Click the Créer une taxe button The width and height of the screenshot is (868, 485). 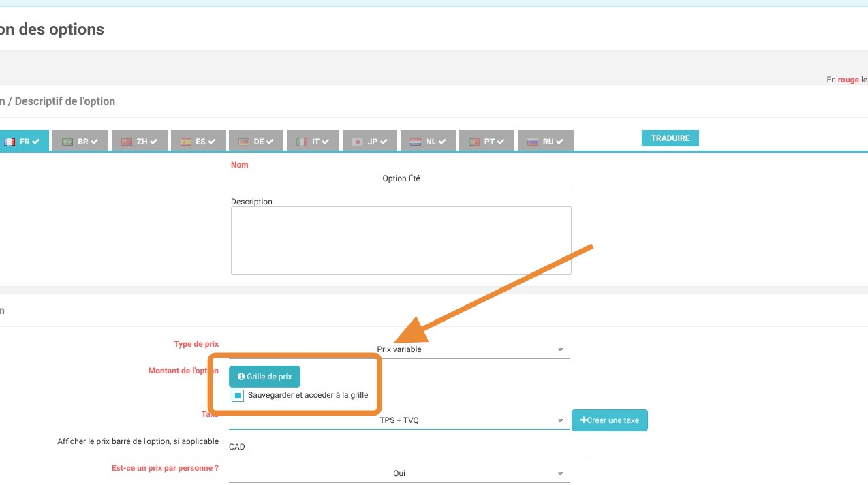610,420
